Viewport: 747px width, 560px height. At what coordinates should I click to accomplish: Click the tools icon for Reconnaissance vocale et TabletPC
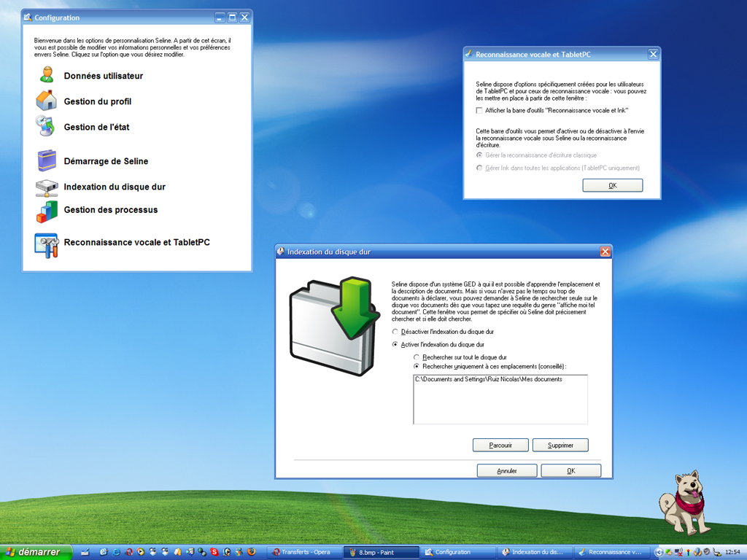[x=46, y=245]
